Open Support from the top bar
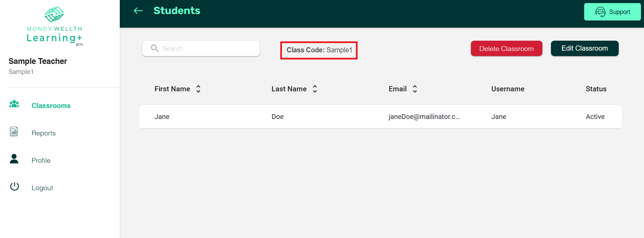This screenshot has width=644, height=238. (612, 12)
